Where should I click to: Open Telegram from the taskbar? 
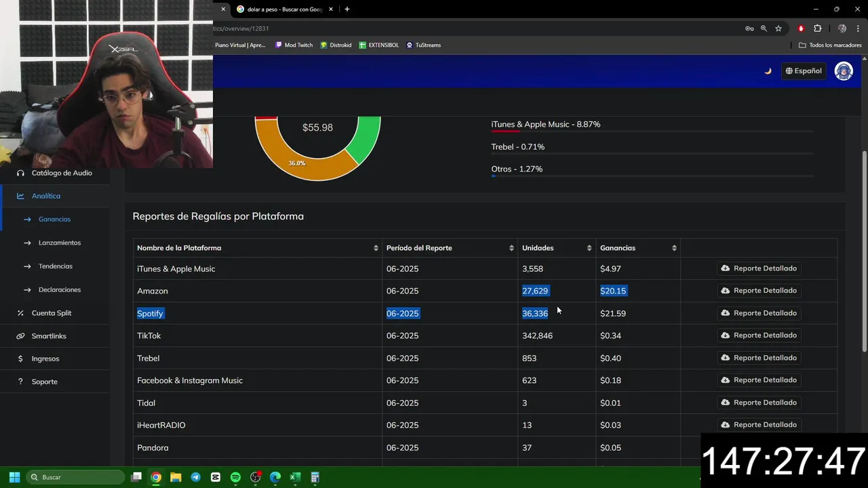coord(195,477)
